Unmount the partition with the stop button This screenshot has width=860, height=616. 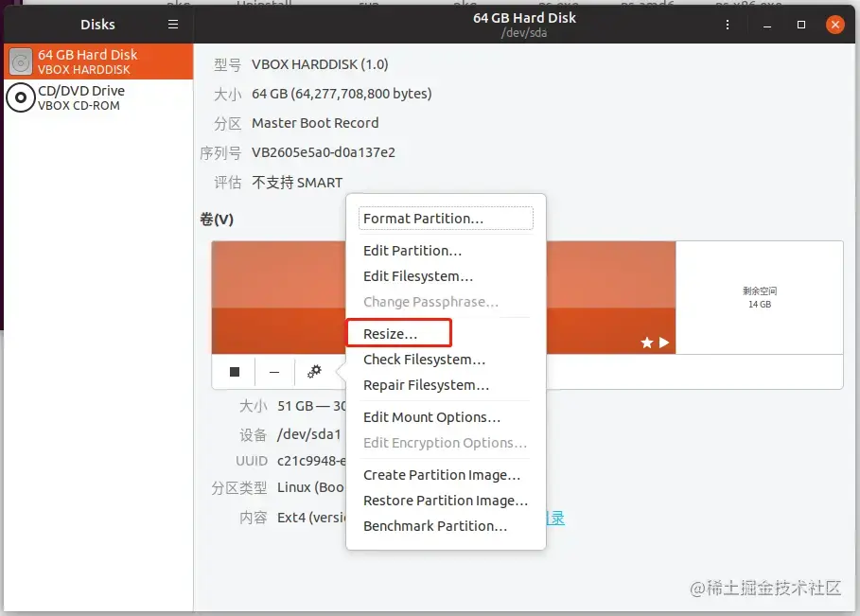point(235,372)
